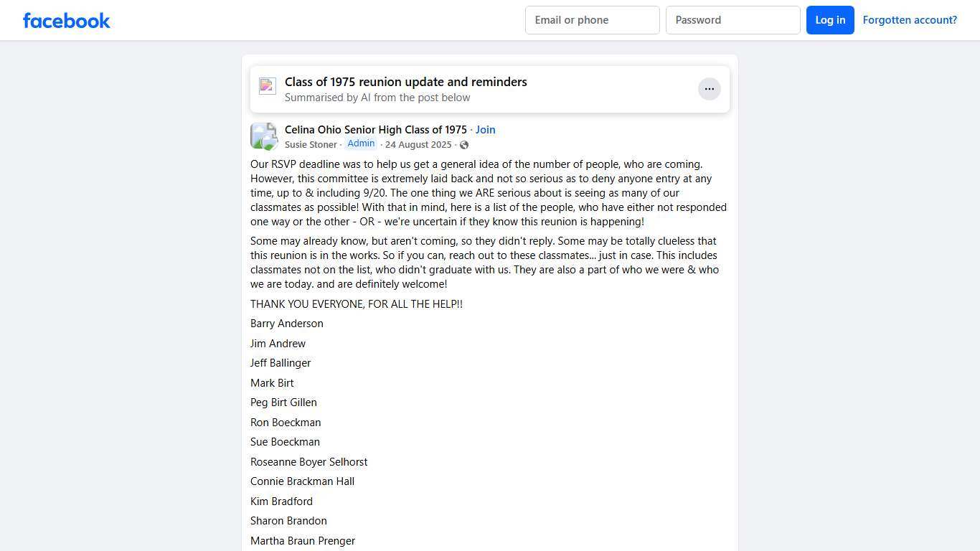Click the name Roseanne Boyer Selhorst
Screen dimensions: 980x551
[308, 462]
